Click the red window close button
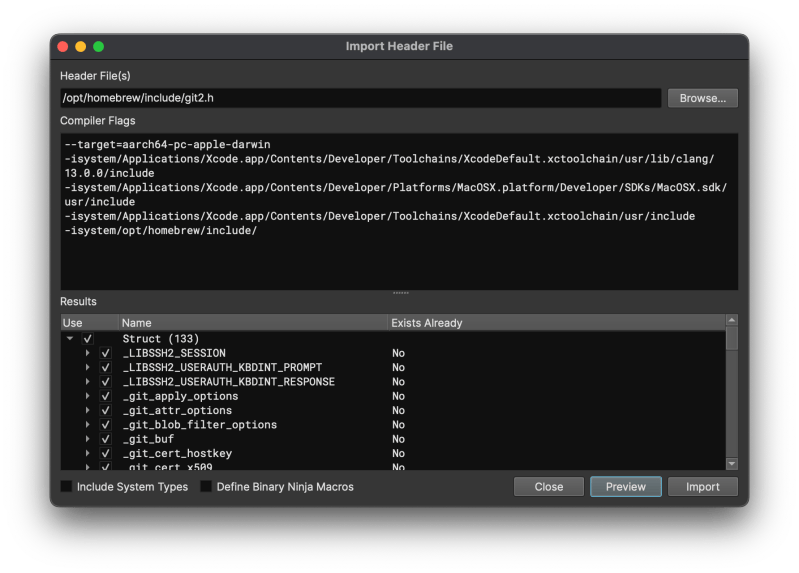 point(63,46)
